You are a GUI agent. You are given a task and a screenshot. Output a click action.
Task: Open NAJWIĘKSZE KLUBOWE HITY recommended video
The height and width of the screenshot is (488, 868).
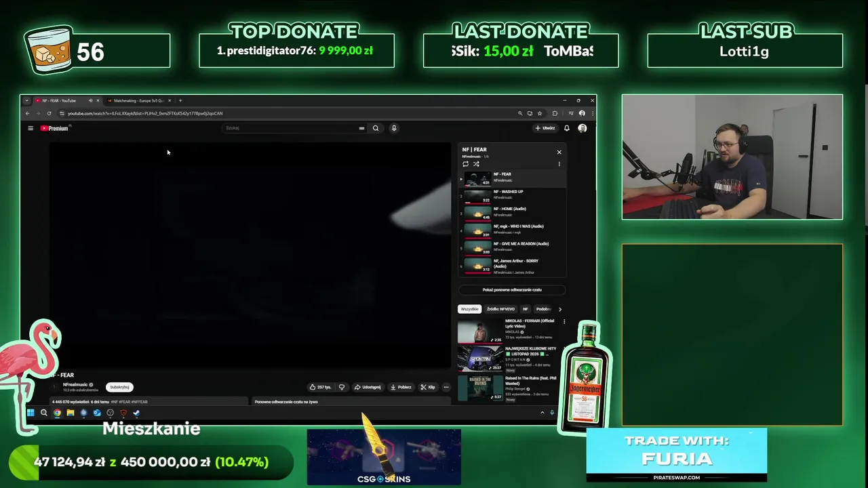coord(509,359)
